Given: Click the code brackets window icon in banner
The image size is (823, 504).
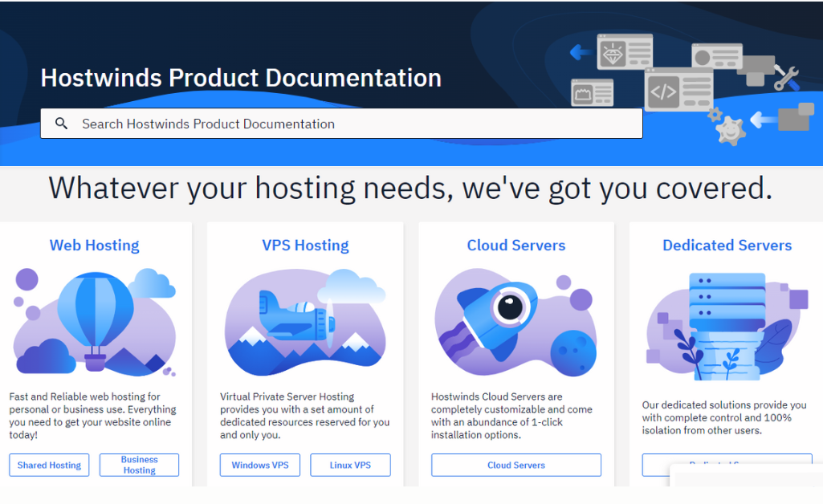Looking at the screenshot, I should pyautogui.click(x=679, y=90).
